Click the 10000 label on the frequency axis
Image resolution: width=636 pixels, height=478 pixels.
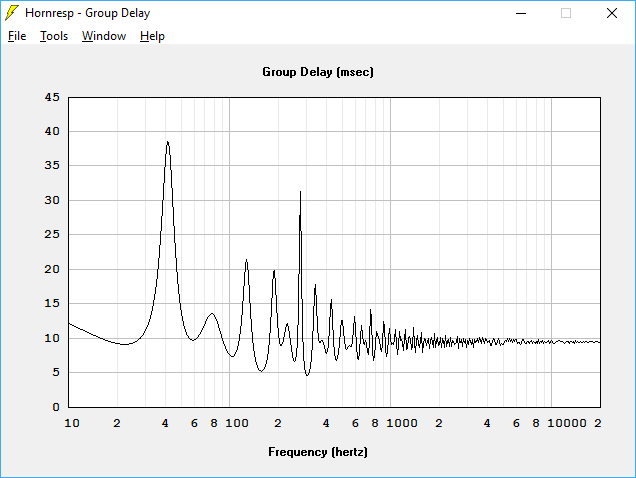pos(567,423)
